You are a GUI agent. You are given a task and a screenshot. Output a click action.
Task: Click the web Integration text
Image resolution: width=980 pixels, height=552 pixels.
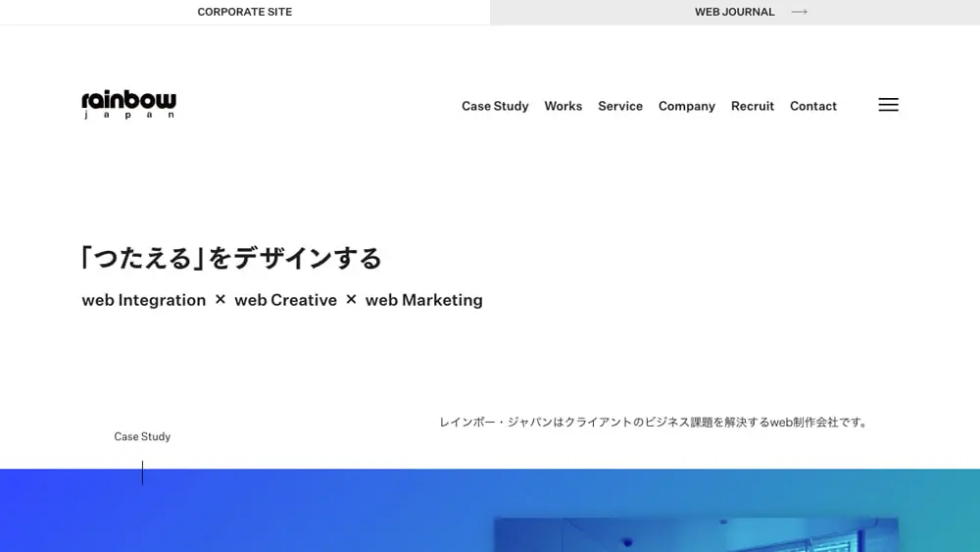click(144, 300)
